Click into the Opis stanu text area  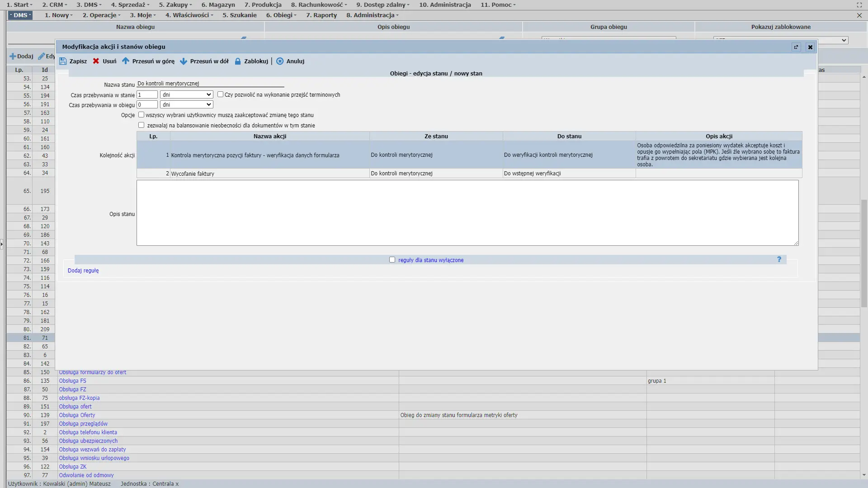click(x=467, y=213)
